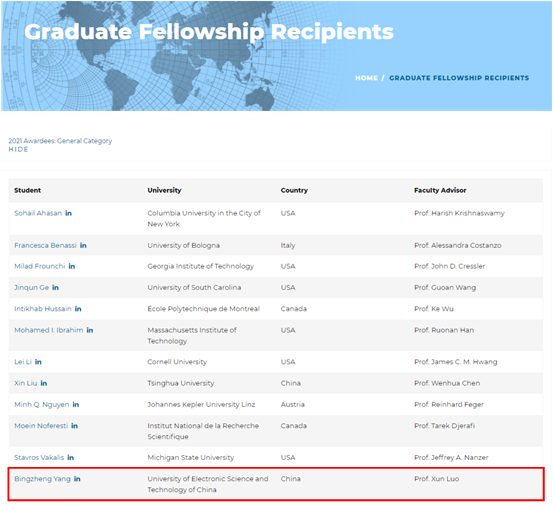The height and width of the screenshot is (506, 554).
Task: Click the 2021 Awardees General Category heading
Action: [60, 141]
